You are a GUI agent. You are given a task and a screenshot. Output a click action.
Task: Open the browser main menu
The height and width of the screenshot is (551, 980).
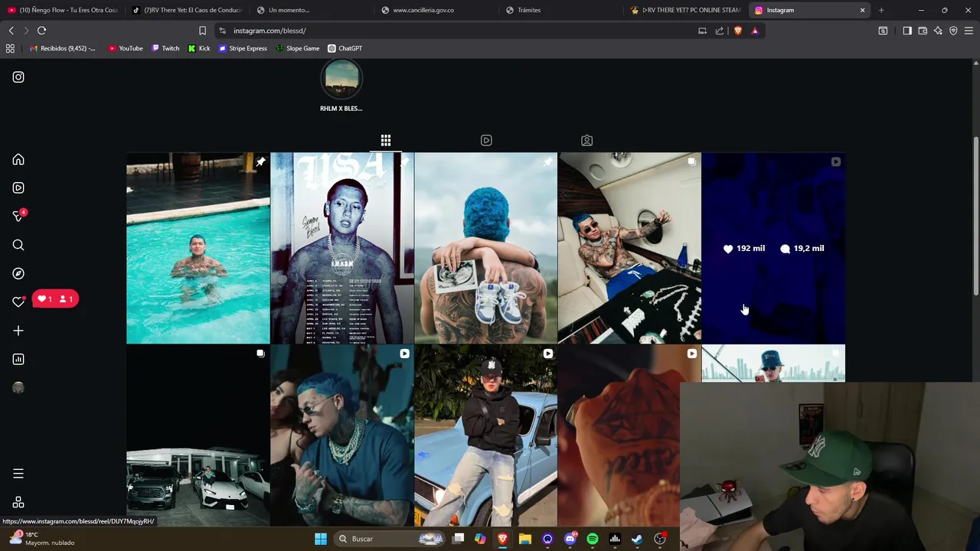pyautogui.click(x=969, y=31)
